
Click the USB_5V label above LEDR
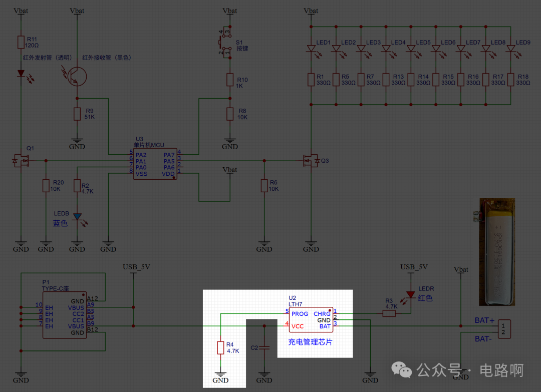[x=414, y=267]
